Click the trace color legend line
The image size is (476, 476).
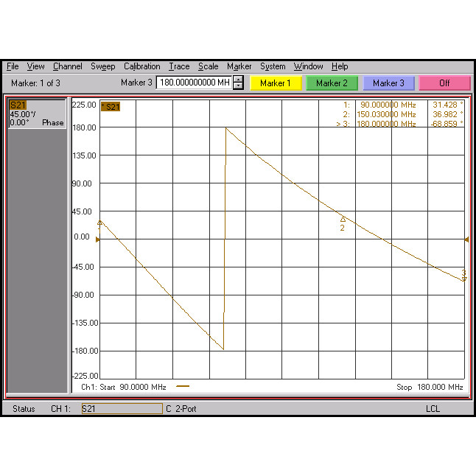tap(183, 386)
